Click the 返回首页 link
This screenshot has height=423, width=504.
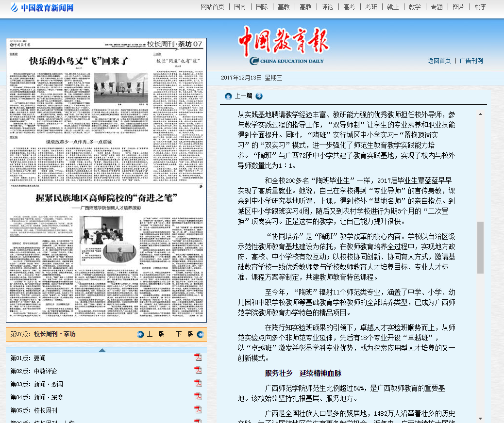pos(439,61)
